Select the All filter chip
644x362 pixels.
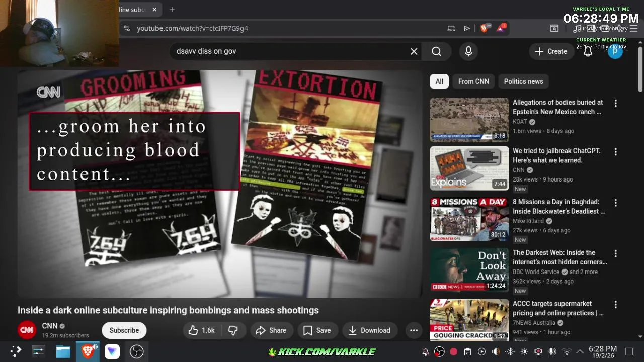439,81
